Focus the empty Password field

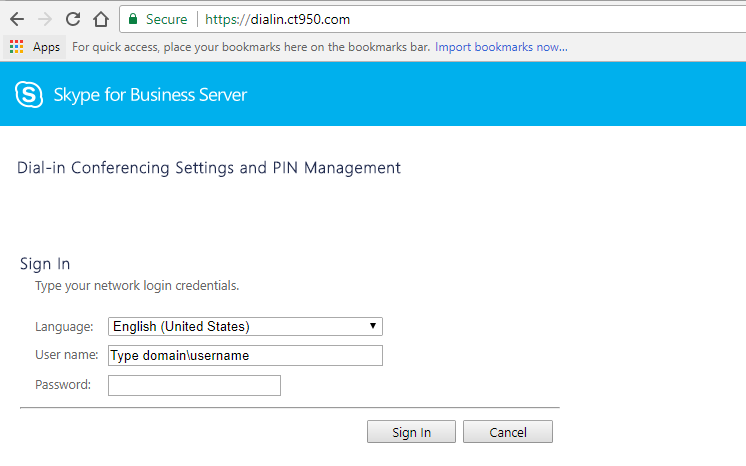tap(194, 386)
